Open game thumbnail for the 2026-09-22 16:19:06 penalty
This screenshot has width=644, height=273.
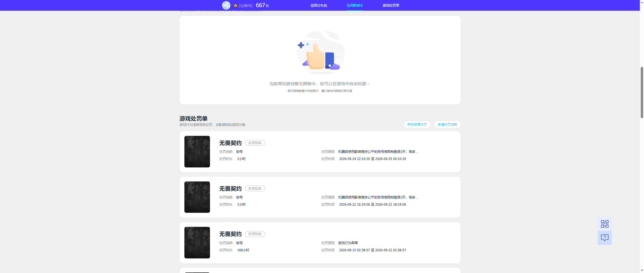tap(197, 197)
